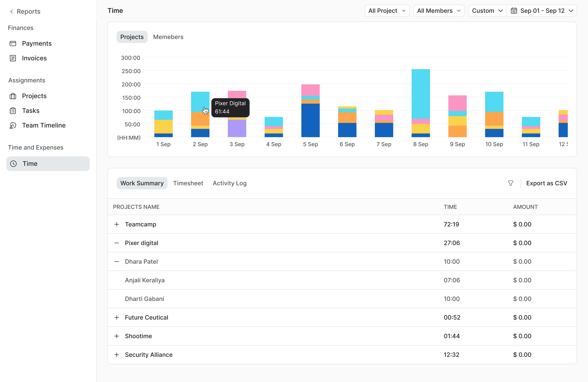
Task: Click the calendar icon in date range
Action: 514,11
